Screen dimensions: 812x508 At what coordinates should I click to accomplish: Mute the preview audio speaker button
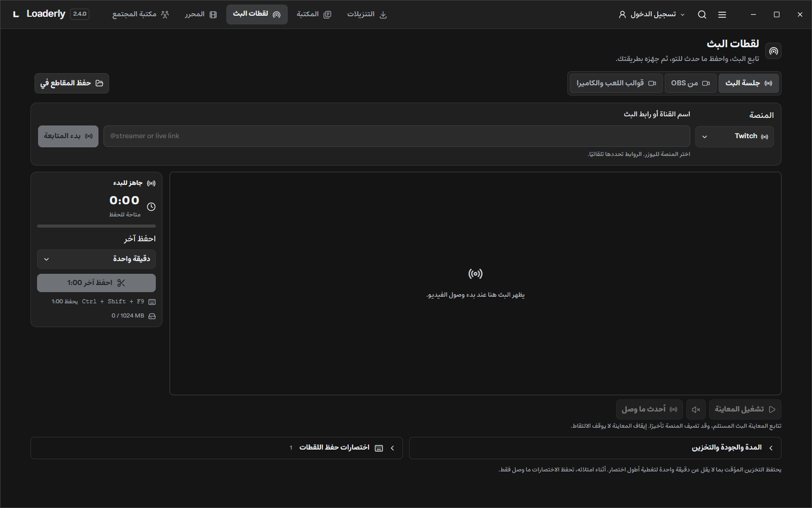(x=696, y=409)
